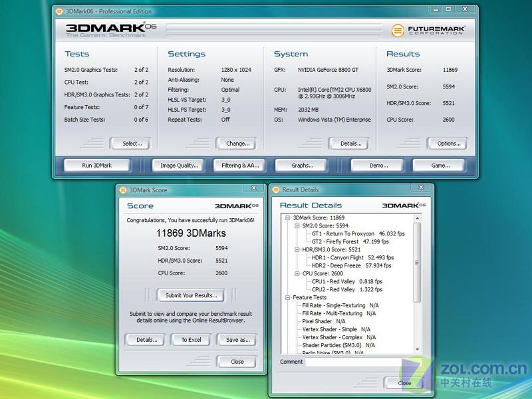The image size is (532, 399).
Task: Click scroll up arrow in Result Details tree
Action: (418, 219)
